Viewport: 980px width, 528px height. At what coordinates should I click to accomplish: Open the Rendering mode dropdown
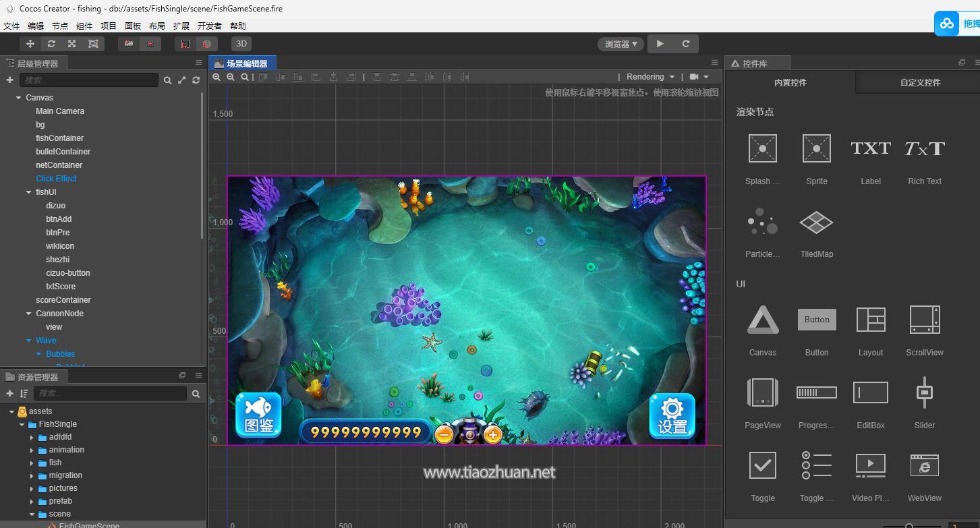650,77
